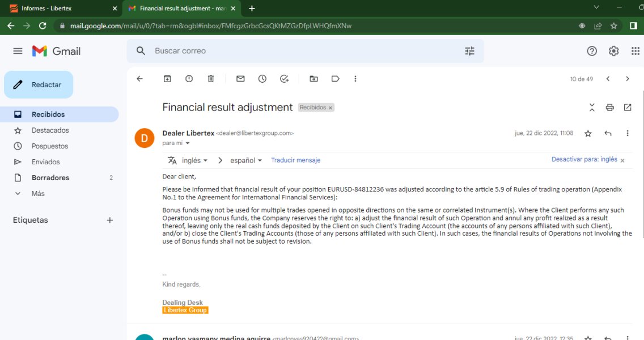
Task: Open Gmail settings gear
Action: [613, 51]
